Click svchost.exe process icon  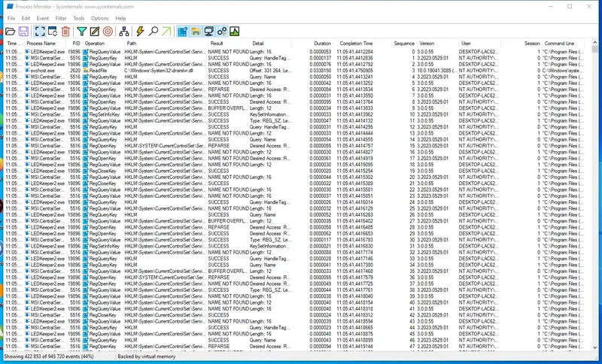[27, 71]
